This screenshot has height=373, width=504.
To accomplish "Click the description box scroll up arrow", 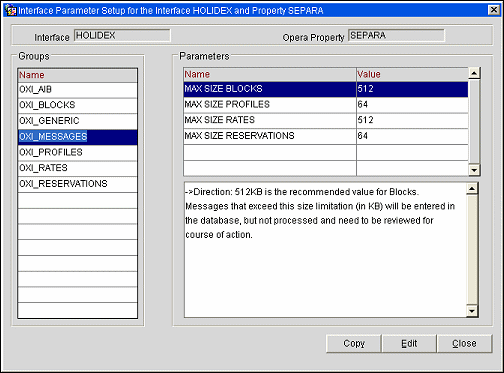I will click(472, 189).
